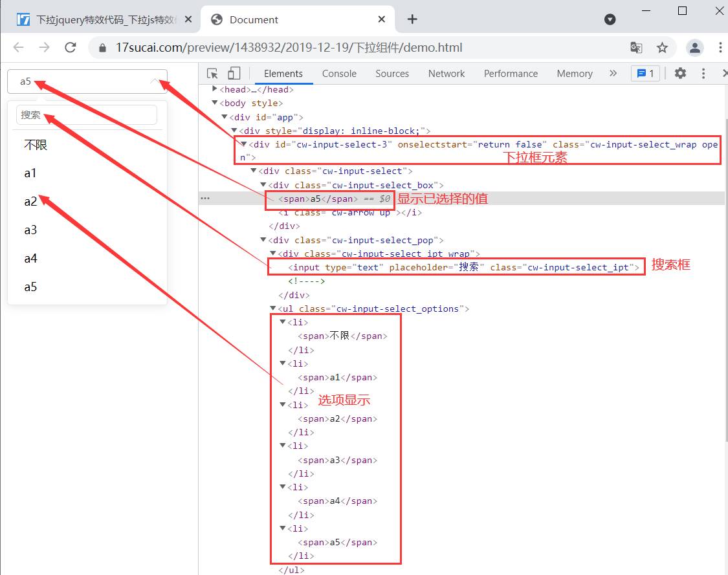Switch to the Network tab
The width and height of the screenshot is (728, 575).
[x=446, y=74]
